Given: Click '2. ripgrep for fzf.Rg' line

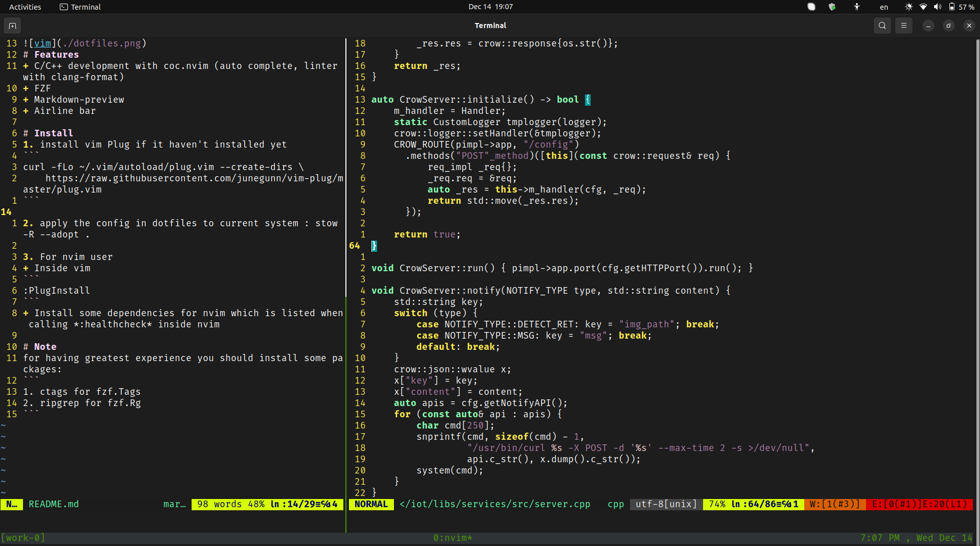Looking at the screenshot, I should click(x=82, y=403).
